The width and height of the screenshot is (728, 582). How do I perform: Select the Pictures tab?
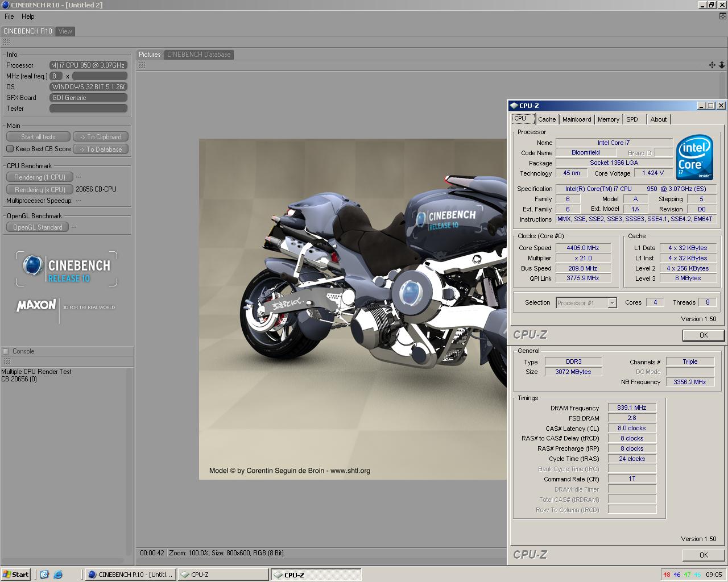pos(150,55)
